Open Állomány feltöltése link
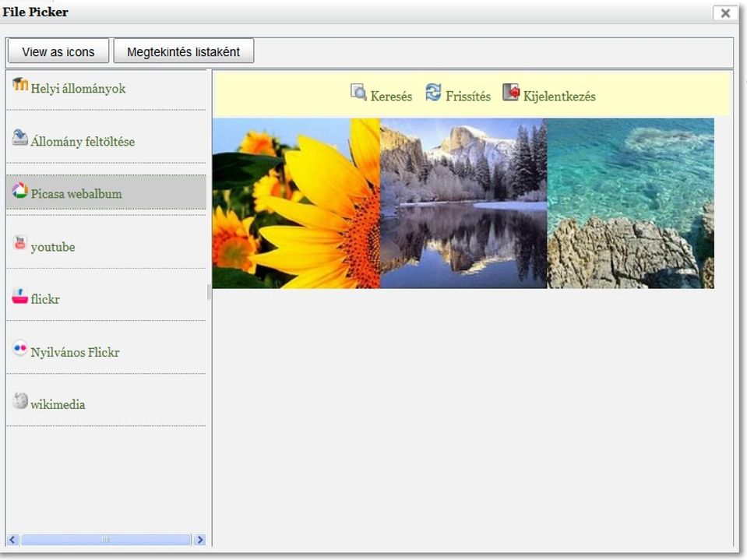 point(83,142)
